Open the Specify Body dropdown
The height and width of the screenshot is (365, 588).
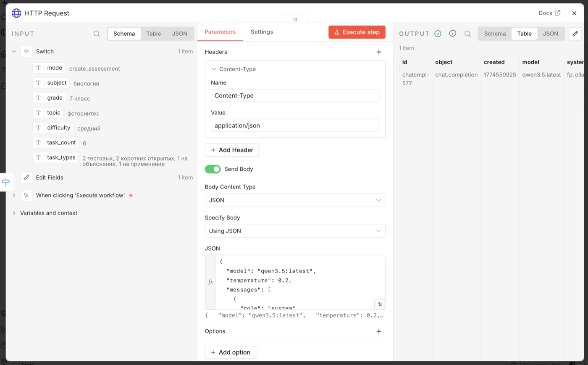295,231
